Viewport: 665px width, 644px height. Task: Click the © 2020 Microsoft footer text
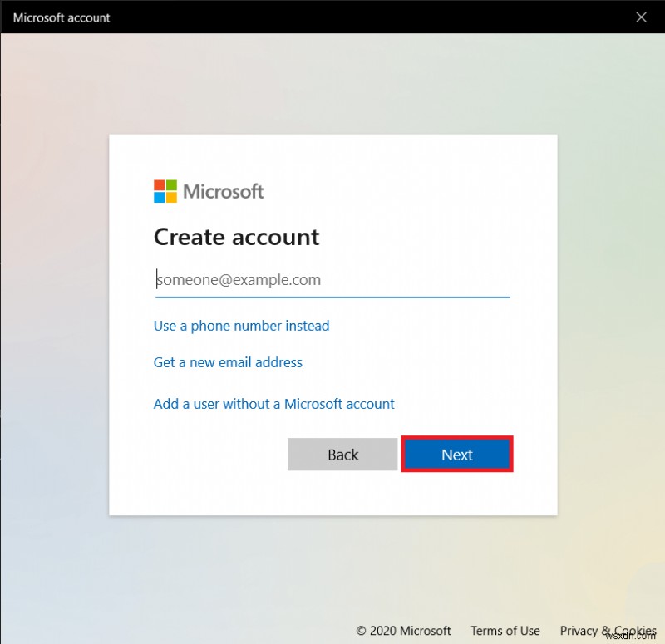[x=403, y=631]
